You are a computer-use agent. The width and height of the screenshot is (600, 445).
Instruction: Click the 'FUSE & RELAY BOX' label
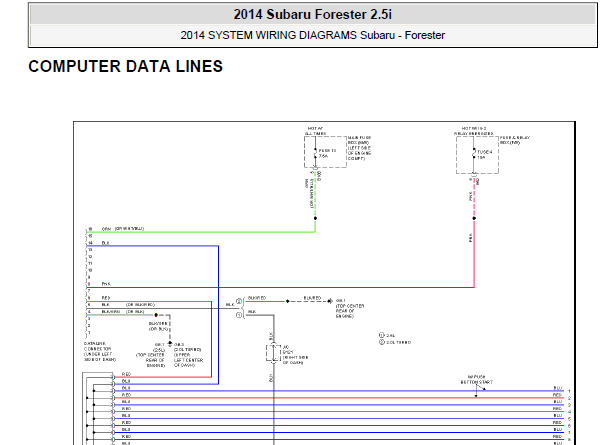pos(515,140)
